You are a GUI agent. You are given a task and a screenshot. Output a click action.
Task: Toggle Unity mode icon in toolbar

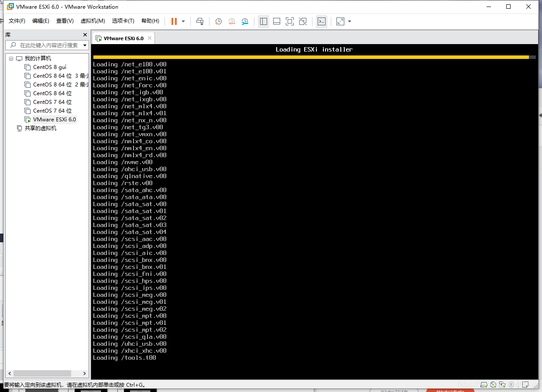point(303,21)
